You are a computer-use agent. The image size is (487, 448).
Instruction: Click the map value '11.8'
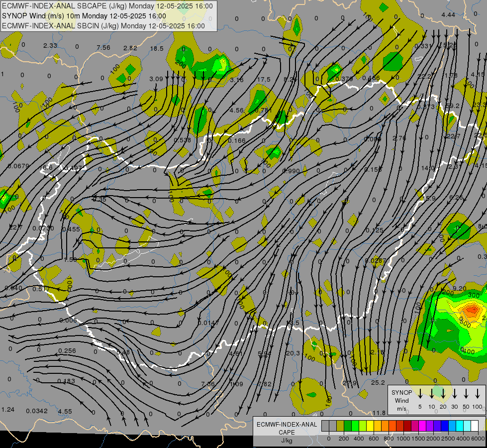(379, 413)
